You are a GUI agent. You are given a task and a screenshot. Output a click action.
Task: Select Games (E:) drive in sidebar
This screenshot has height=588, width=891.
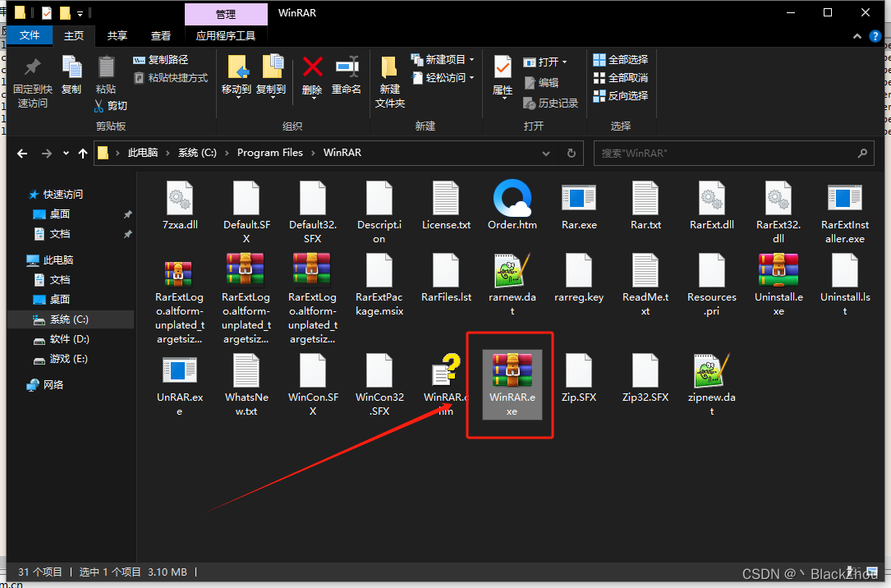pyautogui.click(x=71, y=359)
